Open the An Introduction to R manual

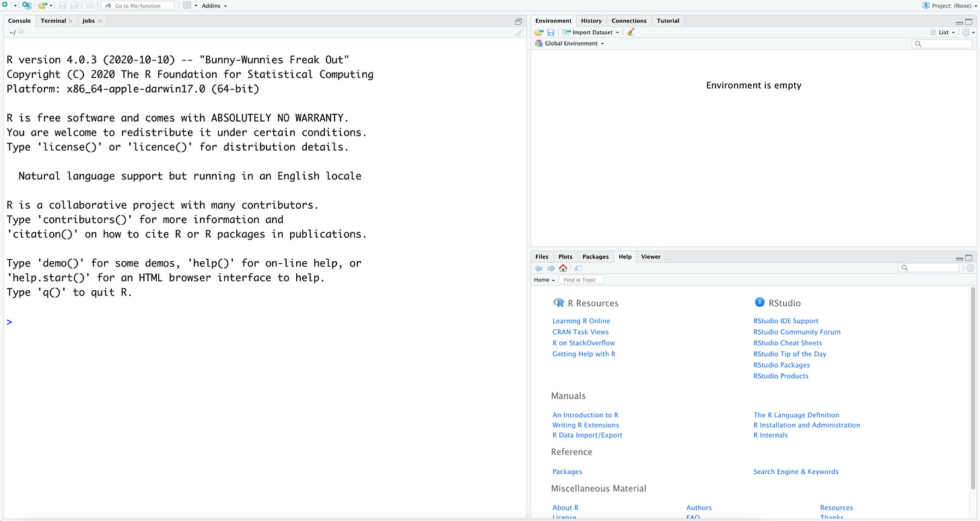[x=585, y=415]
